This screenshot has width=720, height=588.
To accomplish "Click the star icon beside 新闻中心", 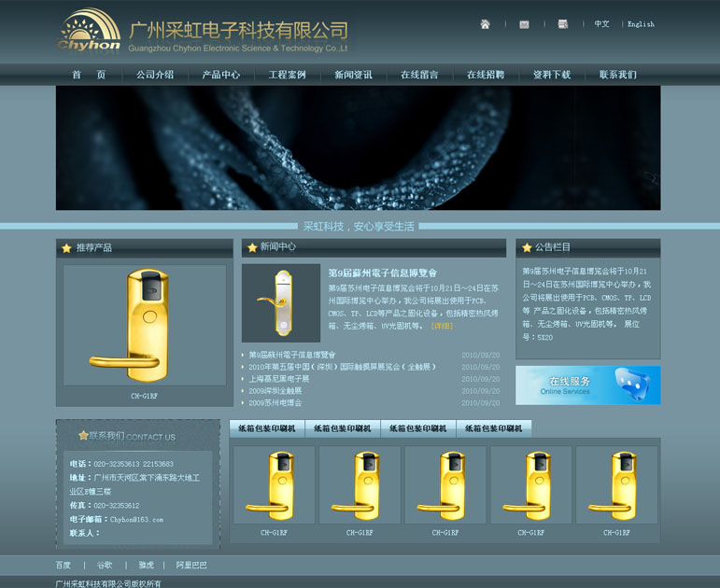I will (x=251, y=247).
